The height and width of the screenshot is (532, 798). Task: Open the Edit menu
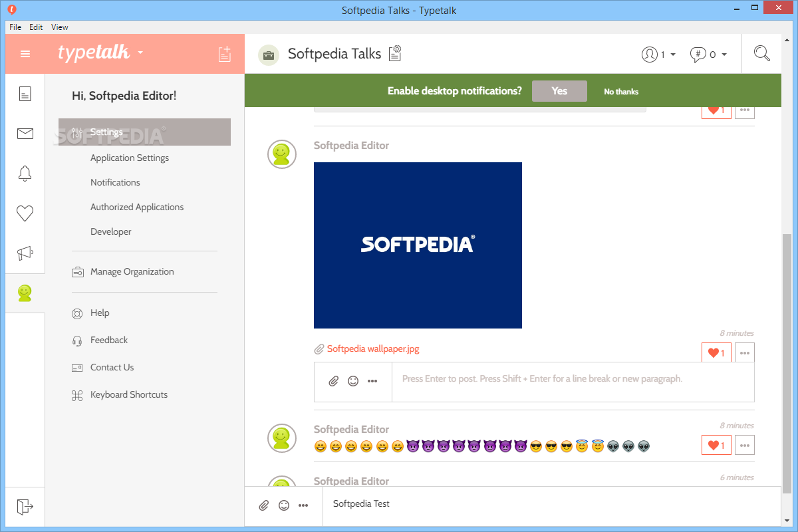pos(36,27)
